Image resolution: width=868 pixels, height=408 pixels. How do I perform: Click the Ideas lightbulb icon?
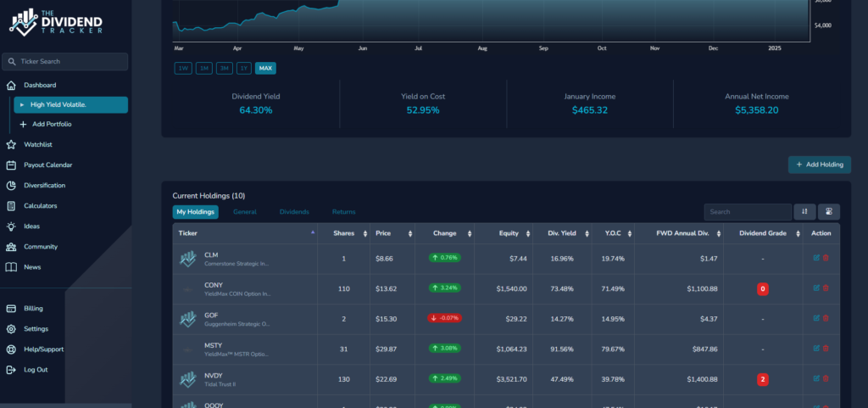[11, 226]
